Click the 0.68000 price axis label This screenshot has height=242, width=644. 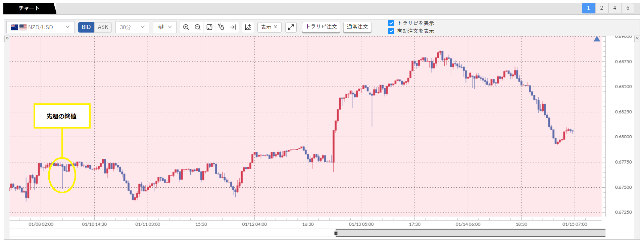[623, 137]
